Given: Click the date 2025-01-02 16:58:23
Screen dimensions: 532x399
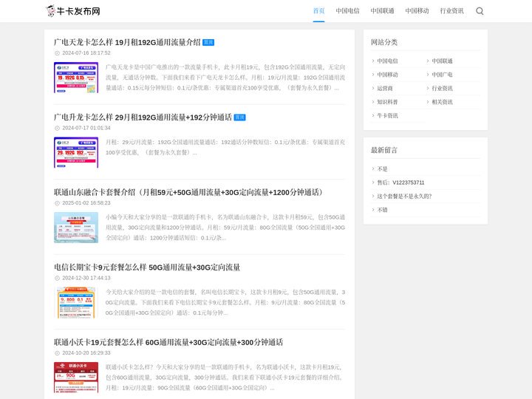Looking at the screenshot, I should pyautogui.click(x=86, y=203).
